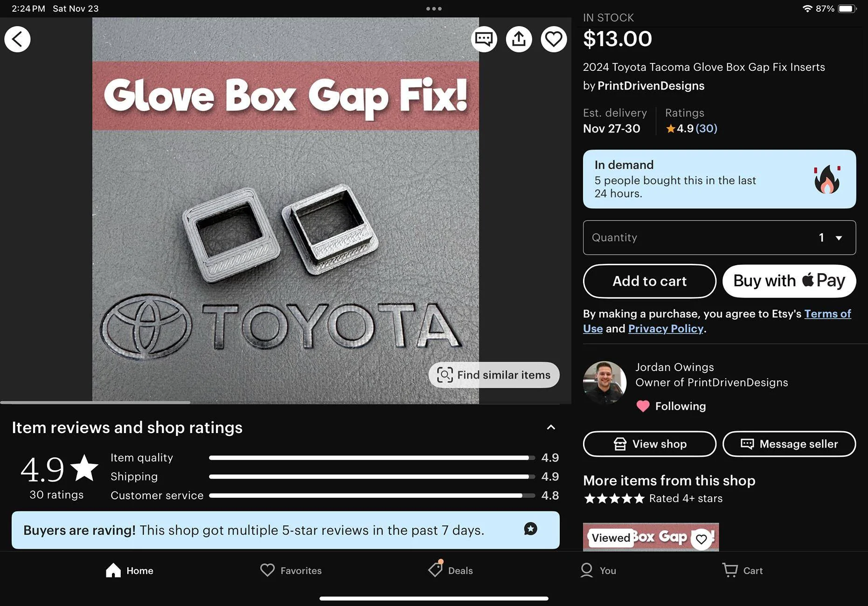
Task: View shop PrintDrivenDesigns
Action: point(649,444)
